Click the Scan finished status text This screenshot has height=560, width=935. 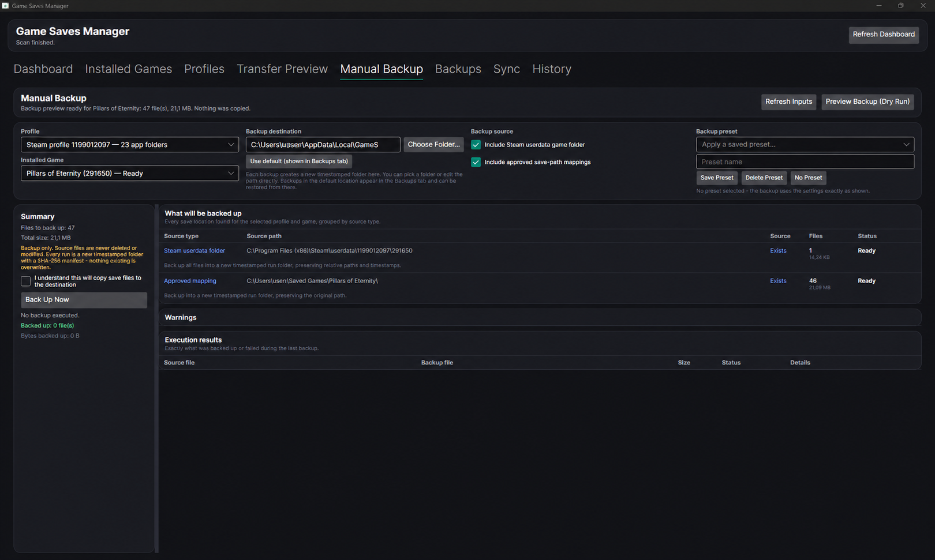click(35, 43)
